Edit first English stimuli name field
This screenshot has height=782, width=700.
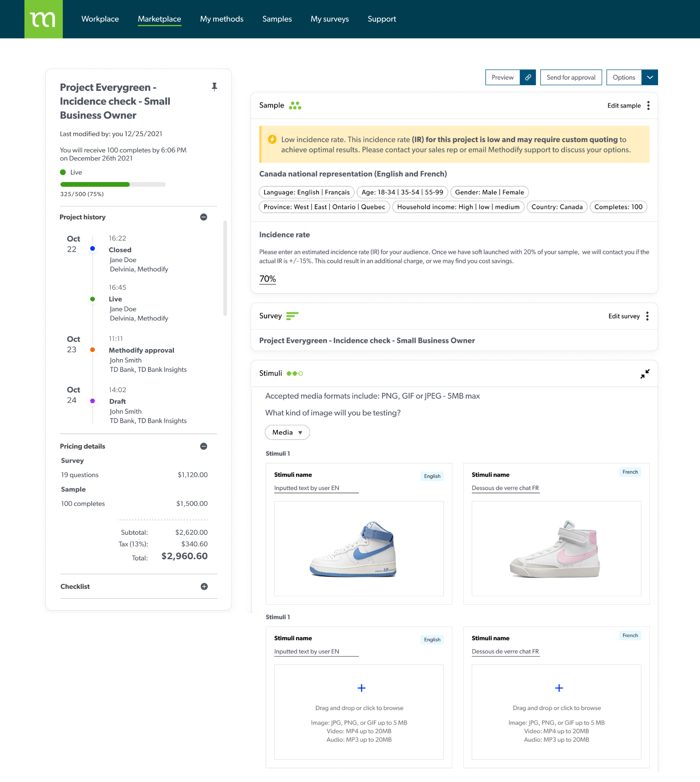(316, 488)
